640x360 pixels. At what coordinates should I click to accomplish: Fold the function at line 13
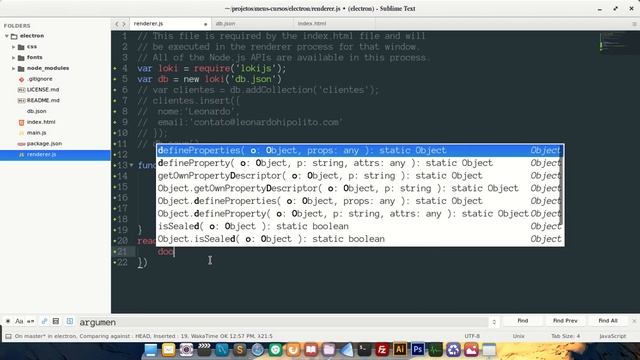coord(131,165)
